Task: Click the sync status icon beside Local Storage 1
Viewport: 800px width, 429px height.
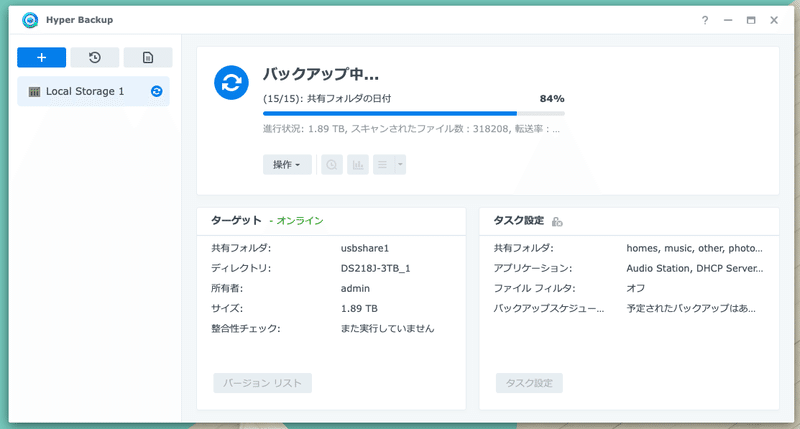Action: [x=157, y=91]
